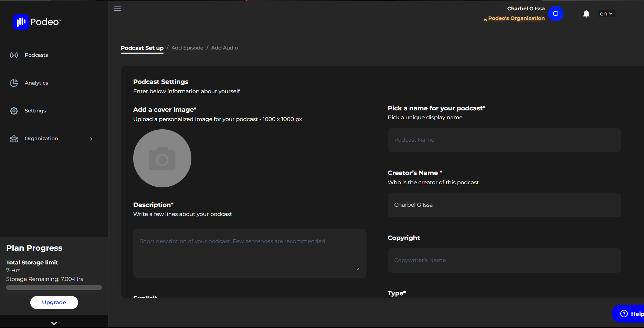Focus the Podcast Name input field

(x=504, y=140)
